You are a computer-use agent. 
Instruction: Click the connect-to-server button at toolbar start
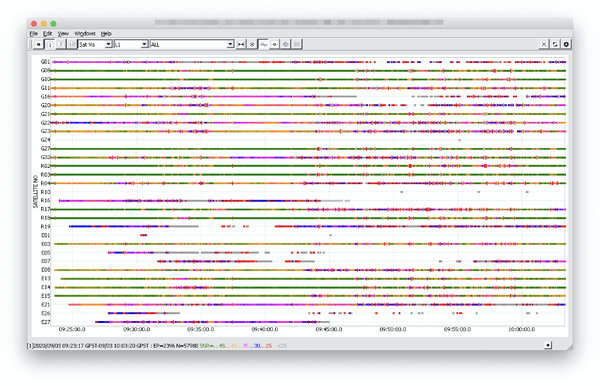[x=39, y=44]
